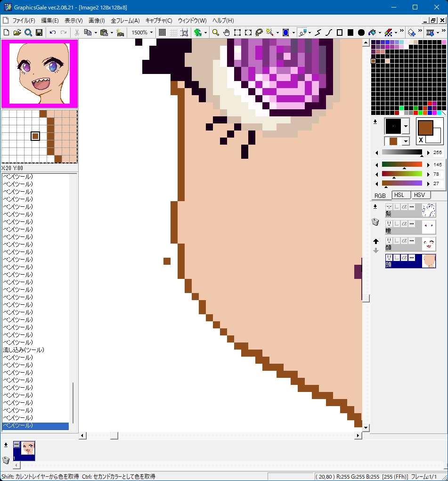
Task: Move layer up with the up arrow
Action: point(375,241)
